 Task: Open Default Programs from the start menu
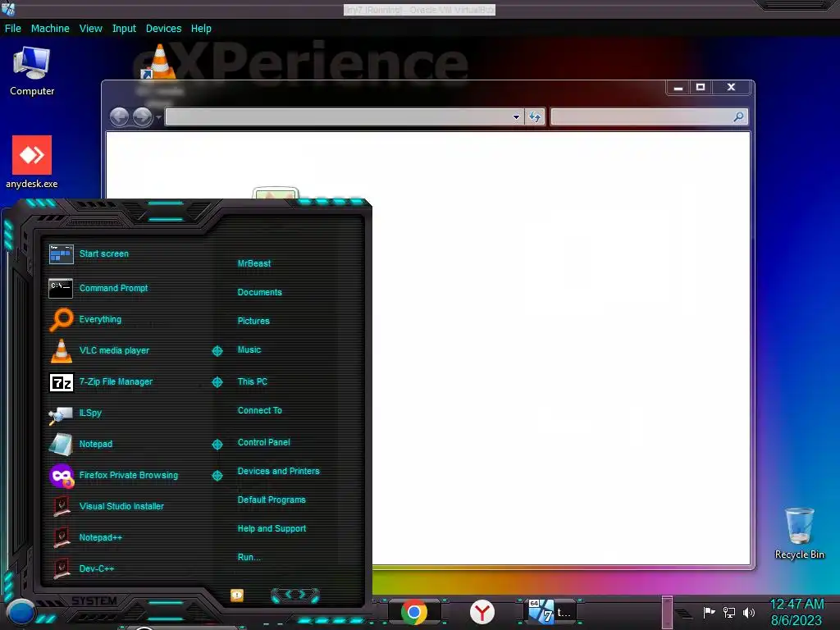(x=272, y=500)
